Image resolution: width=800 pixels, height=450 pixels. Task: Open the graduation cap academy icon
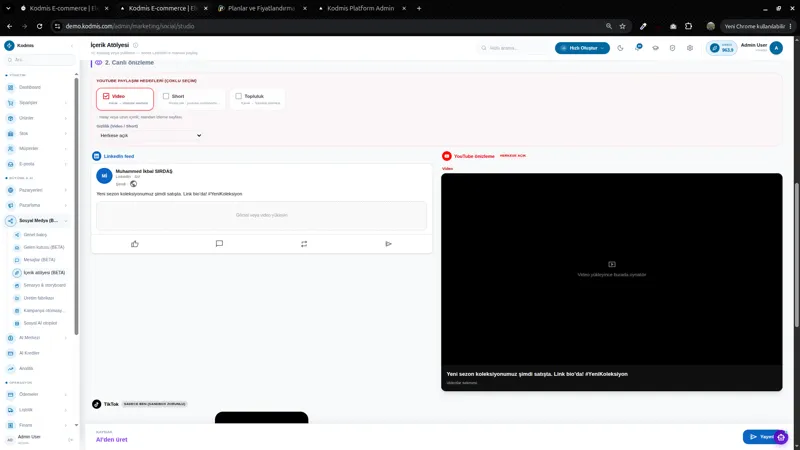point(656,48)
